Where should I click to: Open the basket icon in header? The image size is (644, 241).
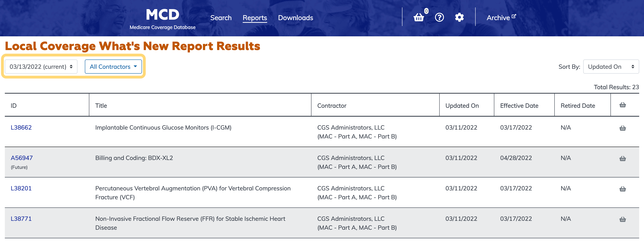[x=419, y=17]
